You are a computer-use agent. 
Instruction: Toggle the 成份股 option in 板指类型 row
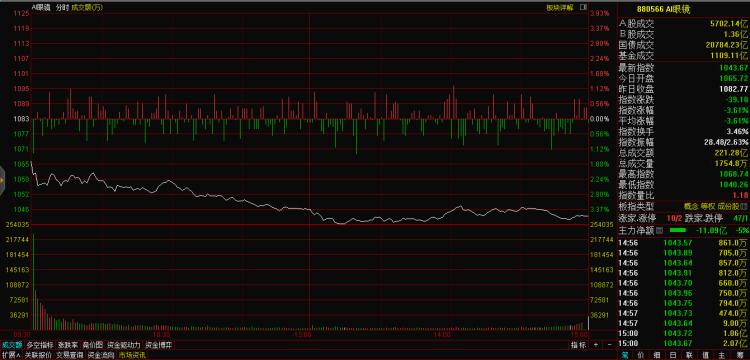[728, 207]
